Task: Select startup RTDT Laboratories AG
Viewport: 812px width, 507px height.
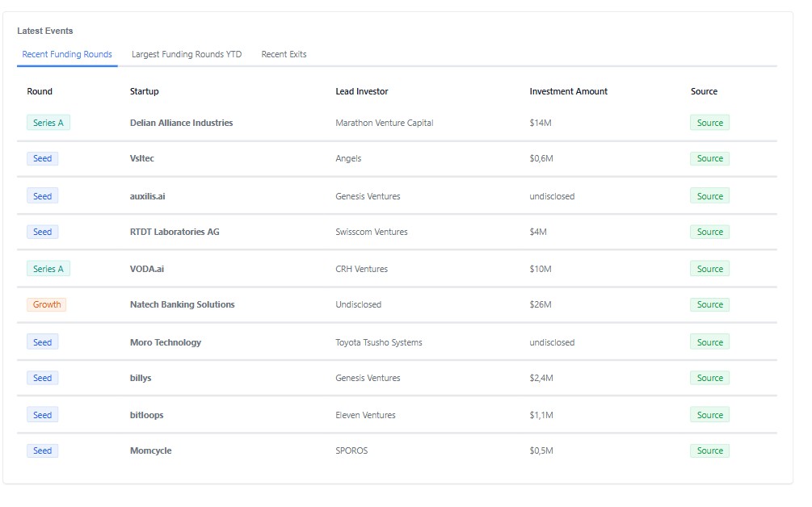Action: pos(175,232)
